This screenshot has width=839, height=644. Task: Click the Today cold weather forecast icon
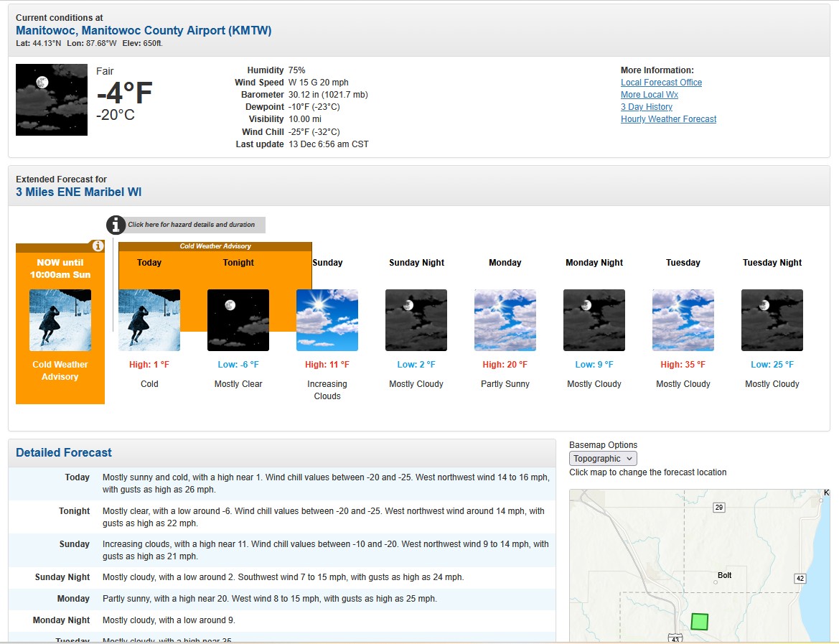pos(149,320)
